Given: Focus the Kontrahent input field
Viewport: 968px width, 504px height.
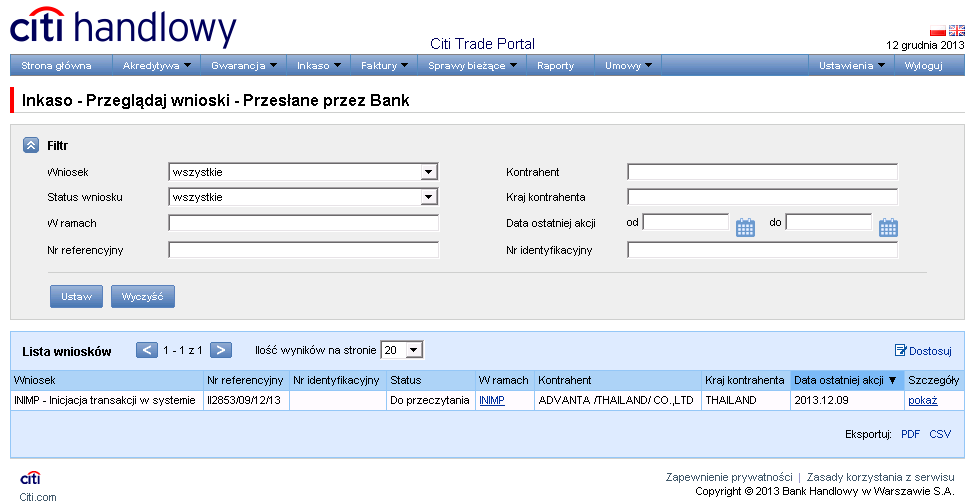Looking at the screenshot, I should [x=762, y=172].
